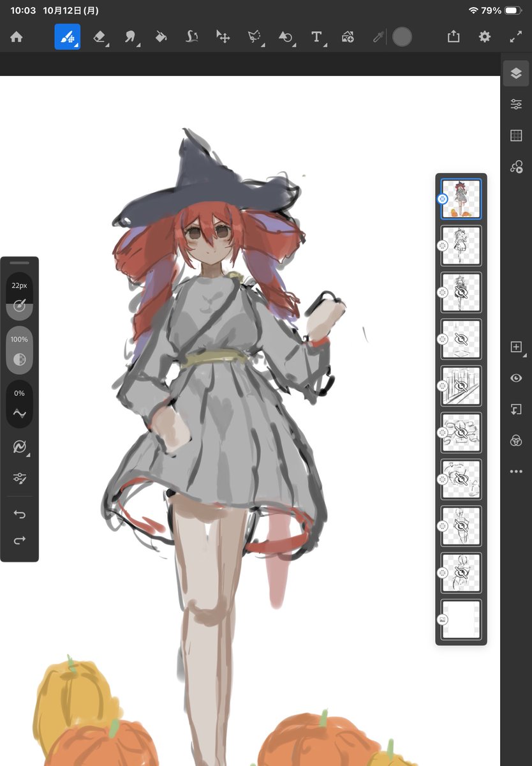This screenshot has height=766, width=532.
Task: Select the pixel brush tool
Action: coord(67,37)
